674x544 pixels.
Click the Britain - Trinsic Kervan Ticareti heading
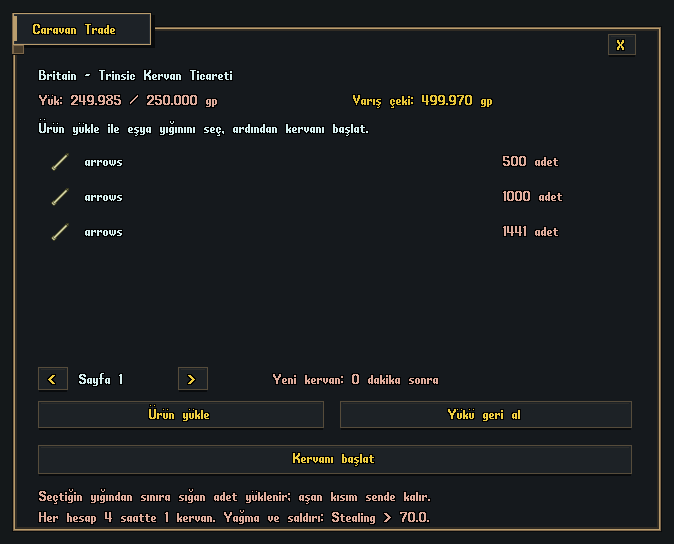point(135,76)
